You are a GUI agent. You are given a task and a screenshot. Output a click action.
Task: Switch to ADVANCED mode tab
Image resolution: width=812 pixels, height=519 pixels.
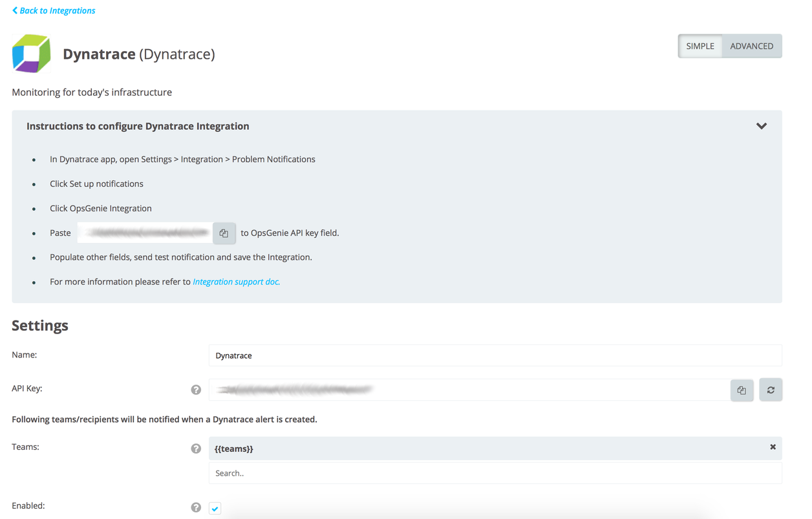tap(752, 46)
